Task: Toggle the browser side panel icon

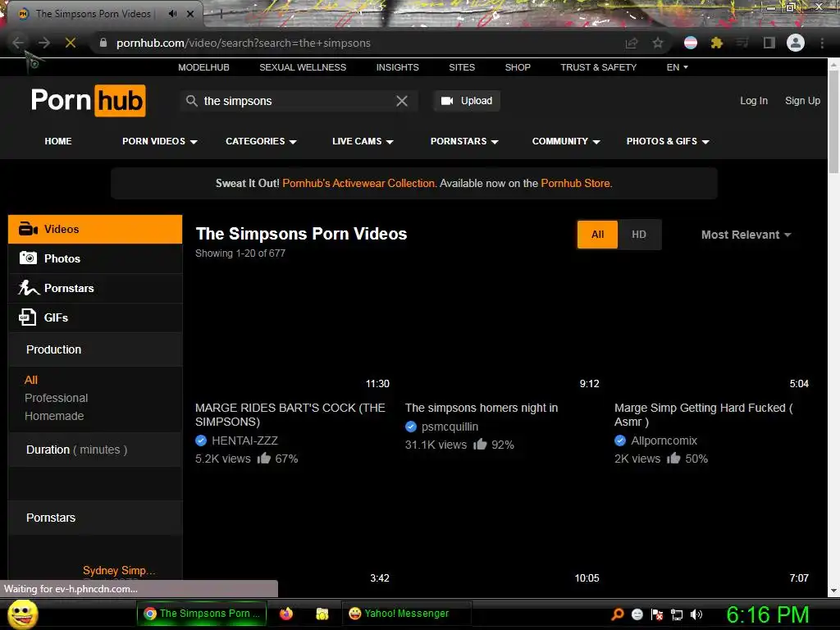Action: coord(769,43)
